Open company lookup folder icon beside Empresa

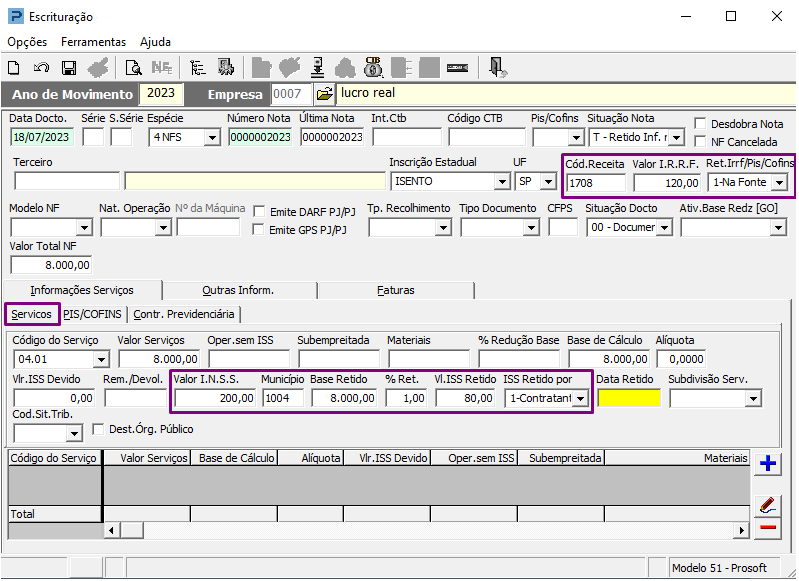pos(325,94)
